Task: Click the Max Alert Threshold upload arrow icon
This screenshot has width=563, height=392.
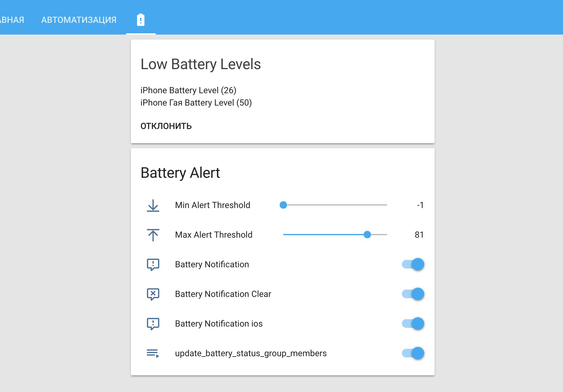Action: (153, 235)
